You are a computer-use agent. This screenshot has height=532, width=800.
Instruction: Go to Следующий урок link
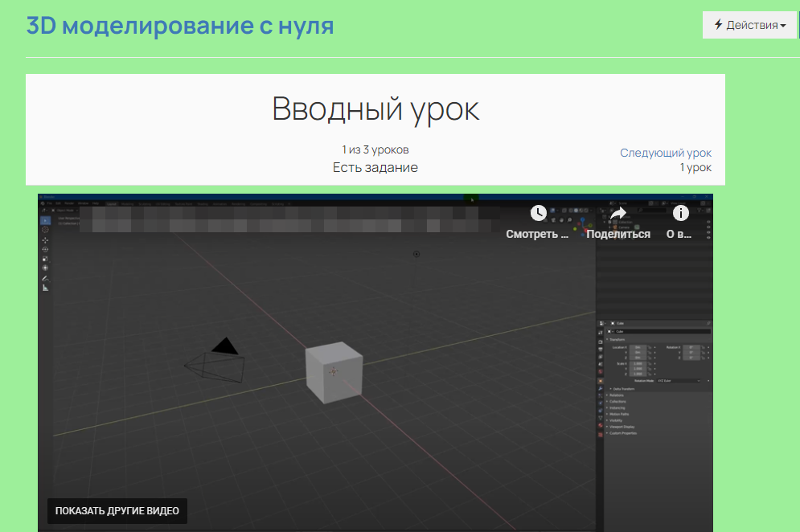665,153
